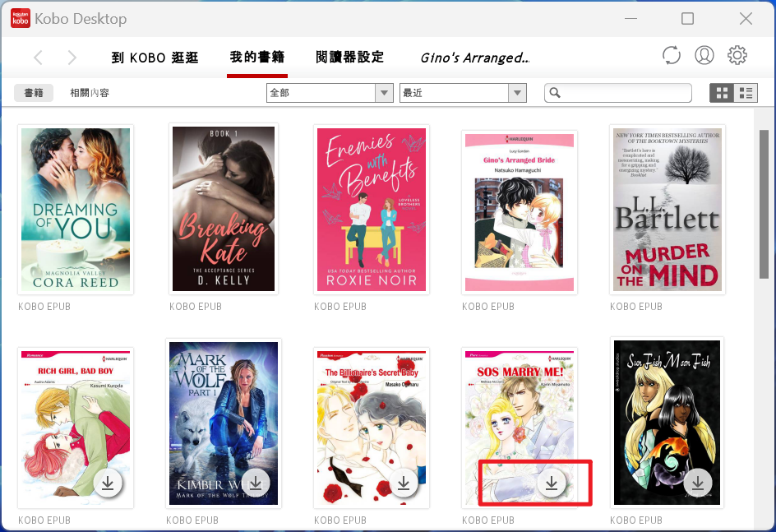Download Rich Girl, Bad Boy book

(x=108, y=483)
